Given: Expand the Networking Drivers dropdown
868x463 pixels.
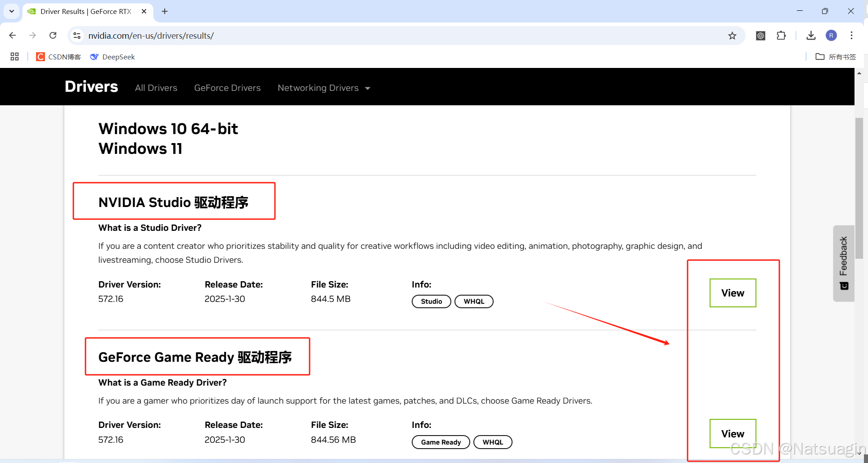Looking at the screenshot, I should (x=324, y=88).
